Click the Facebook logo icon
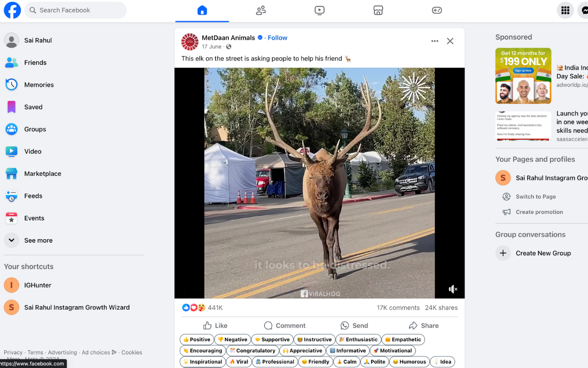The height and width of the screenshot is (368, 588). [x=12, y=10]
